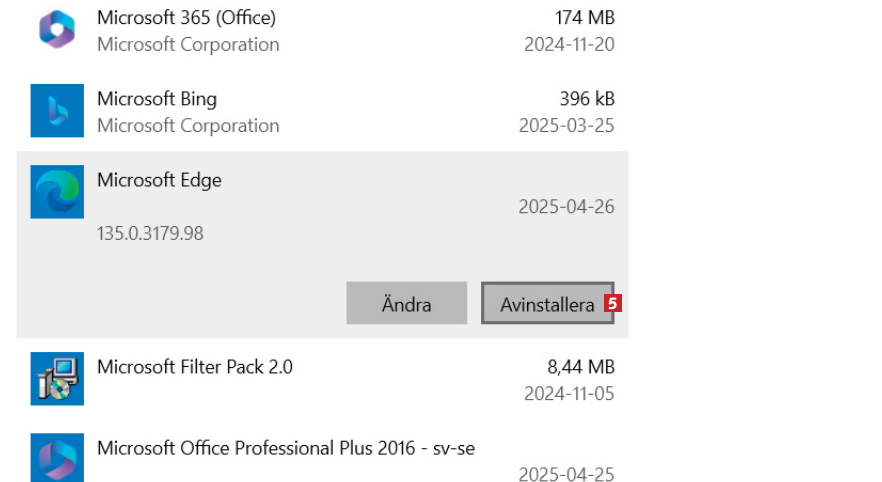Select the Microsoft Filter Pack 2.0 entry name
This screenshot has height=482, width=882.
[195, 367]
